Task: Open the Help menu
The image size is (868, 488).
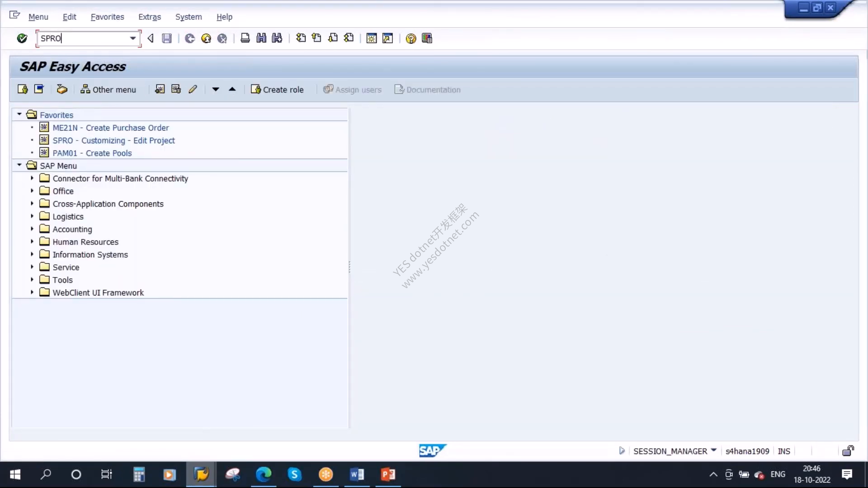Action: pyautogui.click(x=224, y=17)
